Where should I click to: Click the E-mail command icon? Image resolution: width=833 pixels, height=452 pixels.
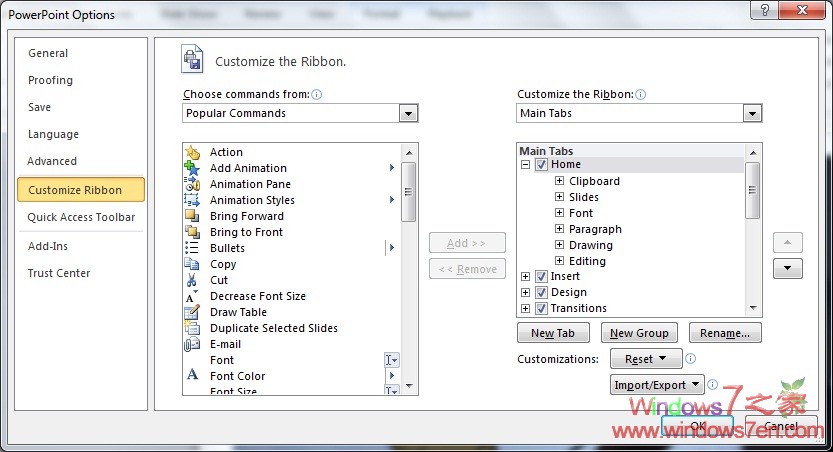(192, 344)
